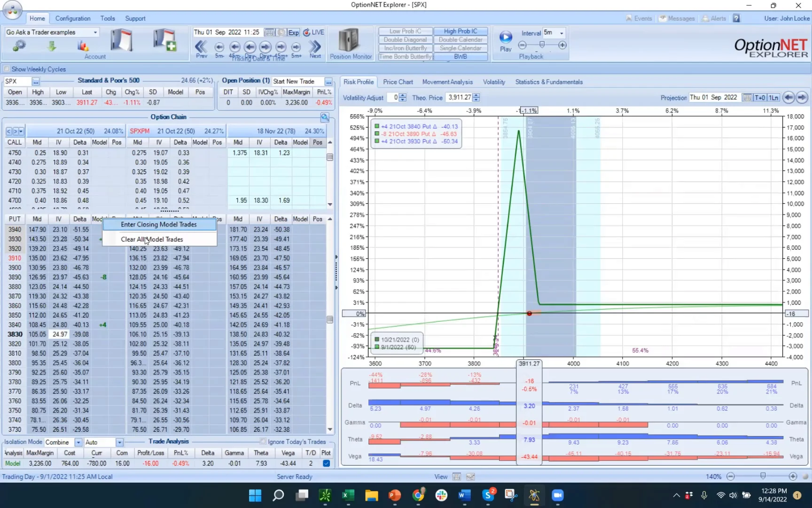This screenshot has height=508, width=812.
Task: Open the Volatility tab
Action: [x=494, y=82]
